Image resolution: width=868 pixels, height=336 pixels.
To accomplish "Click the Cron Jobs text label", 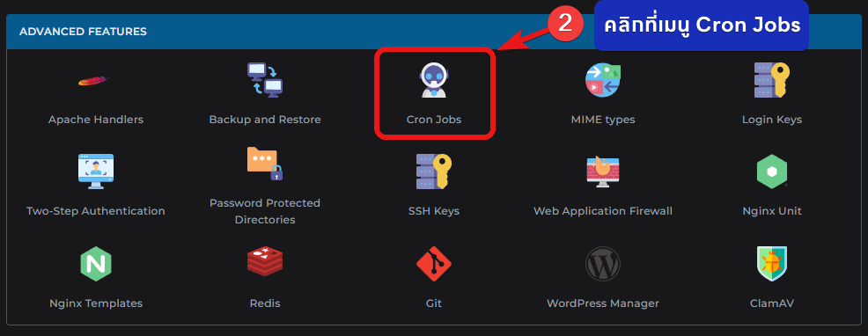I will (434, 120).
